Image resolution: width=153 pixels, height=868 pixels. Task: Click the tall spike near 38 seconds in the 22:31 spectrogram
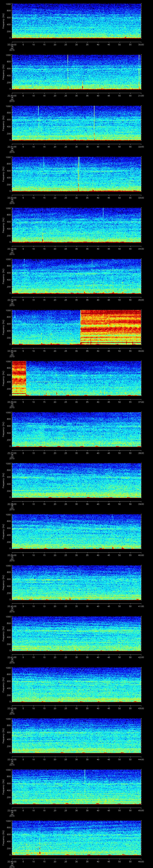[x=94, y=123]
